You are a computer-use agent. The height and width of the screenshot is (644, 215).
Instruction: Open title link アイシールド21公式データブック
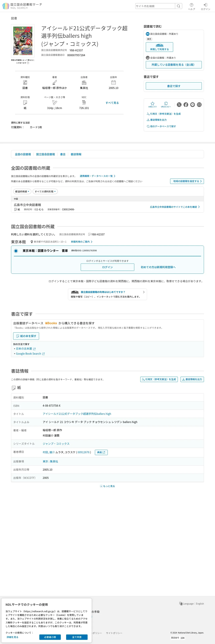click(x=77, y=414)
